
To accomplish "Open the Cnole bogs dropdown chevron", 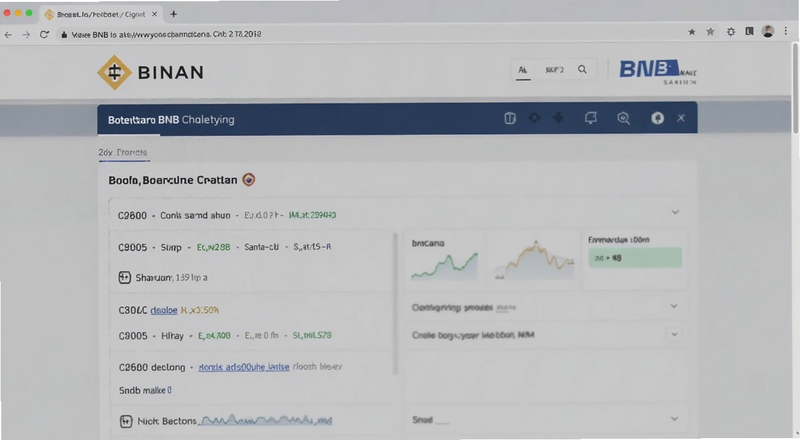I will (674, 335).
